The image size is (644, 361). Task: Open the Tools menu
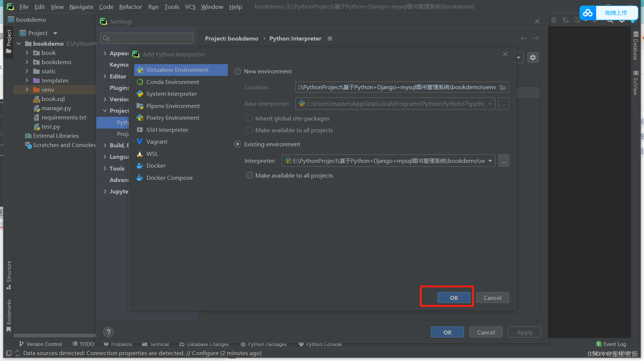[x=171, y=7]
